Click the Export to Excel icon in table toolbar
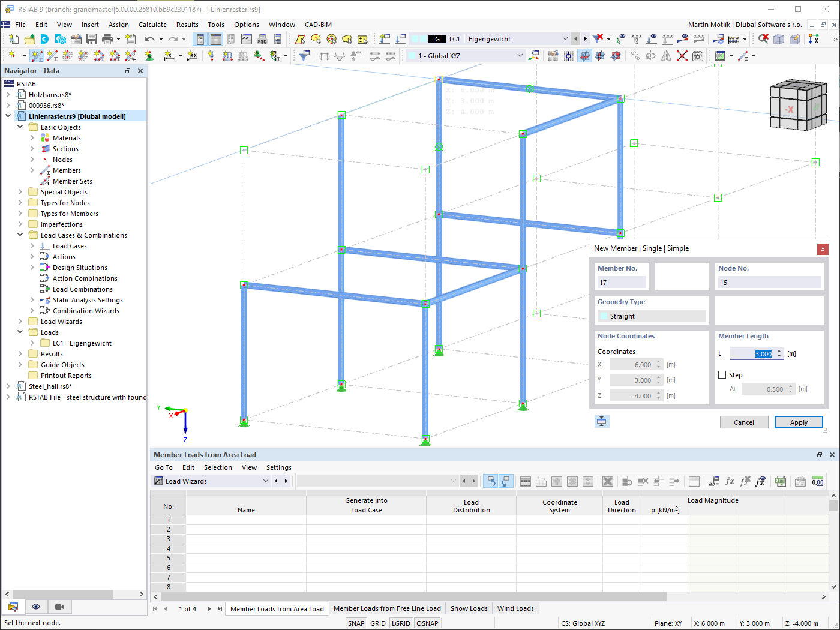The width and height of the screenshot is (840, 630). click(781, 481)
